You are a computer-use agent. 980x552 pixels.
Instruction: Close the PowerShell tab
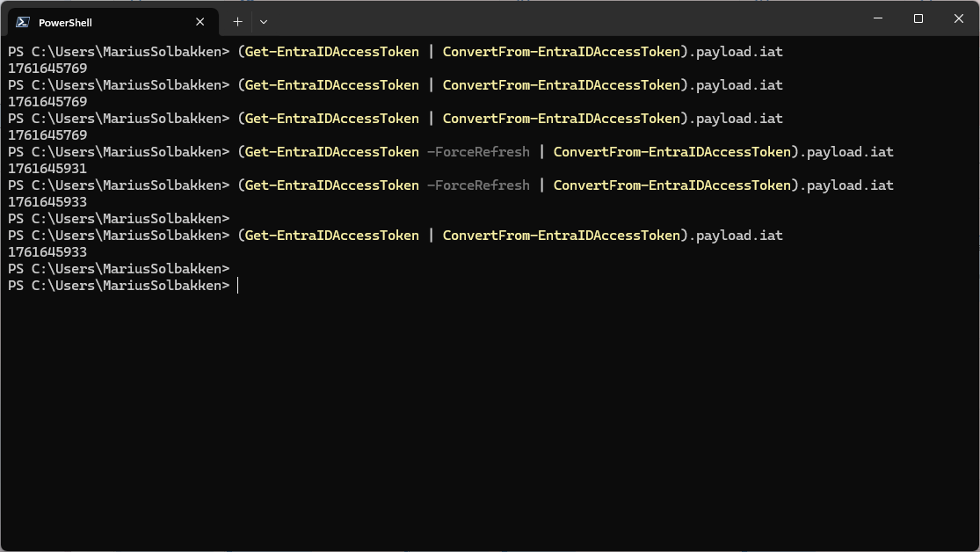(200, 22)
